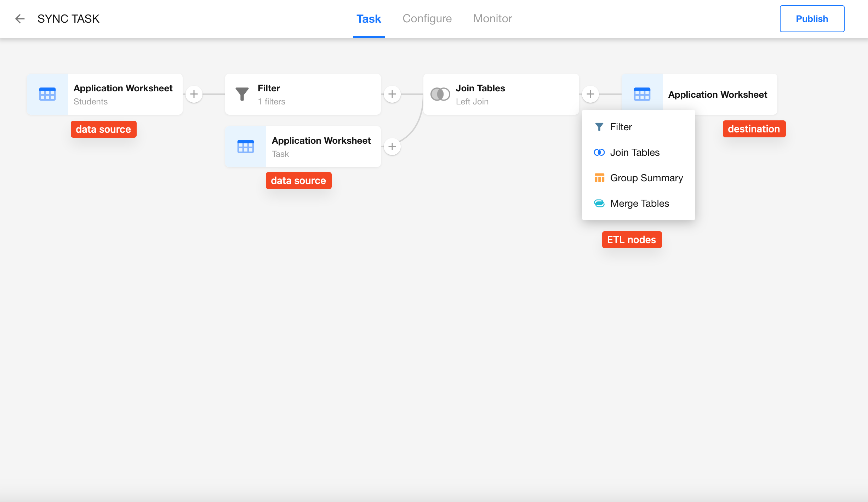This screenshot has height=502, width=868.
Task: Click plus button after Task worksheet node
Action: pos(392,147)
